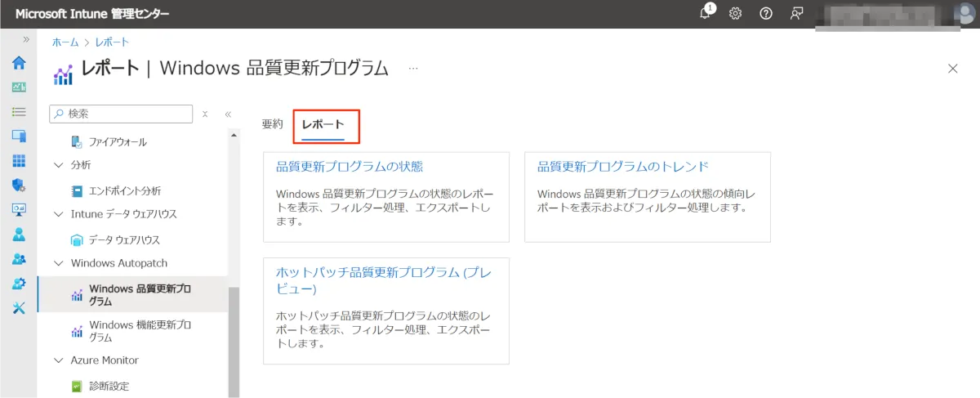980x398 pixels.
Task: Switch to レポート tab
Action: pos(323,125)
